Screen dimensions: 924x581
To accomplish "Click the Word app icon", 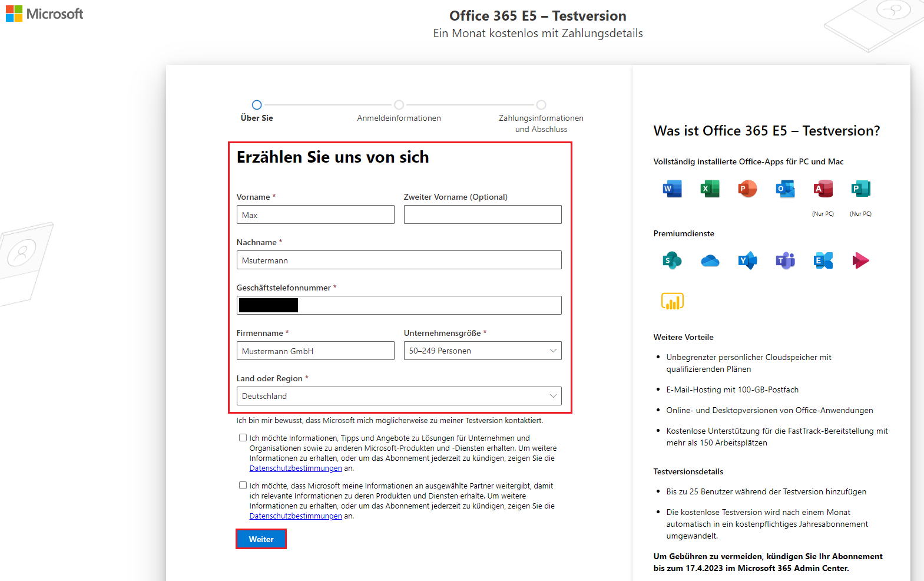I will tap(672, 189).
